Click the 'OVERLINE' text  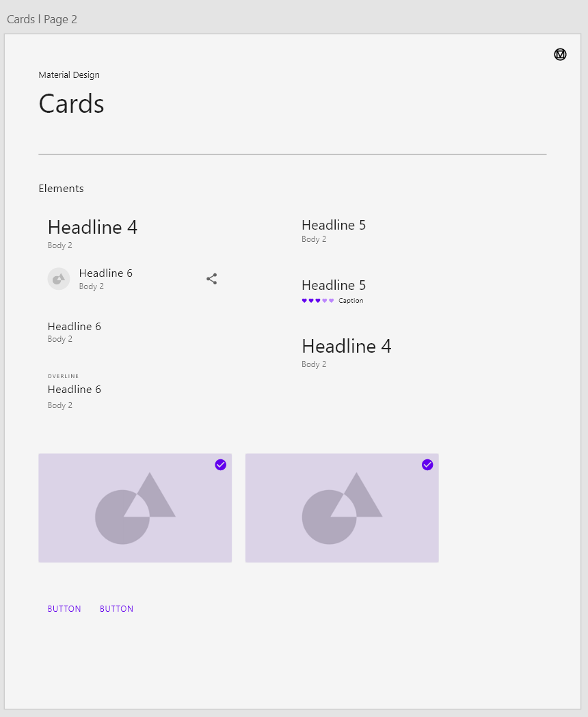[63, 376]
